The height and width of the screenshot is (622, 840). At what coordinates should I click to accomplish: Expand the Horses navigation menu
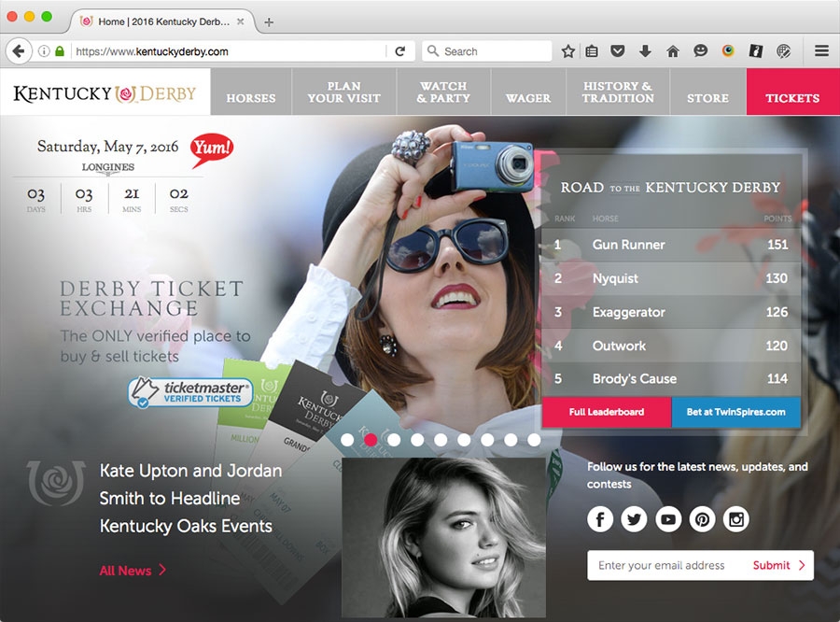pos(250,97)
